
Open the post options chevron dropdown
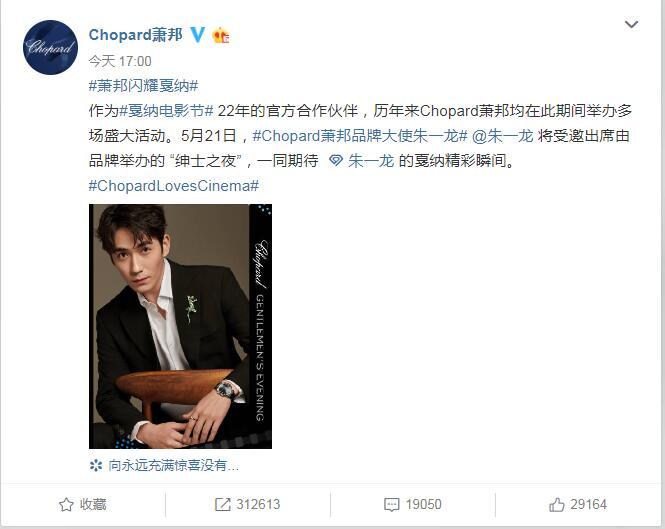point(631,25)
